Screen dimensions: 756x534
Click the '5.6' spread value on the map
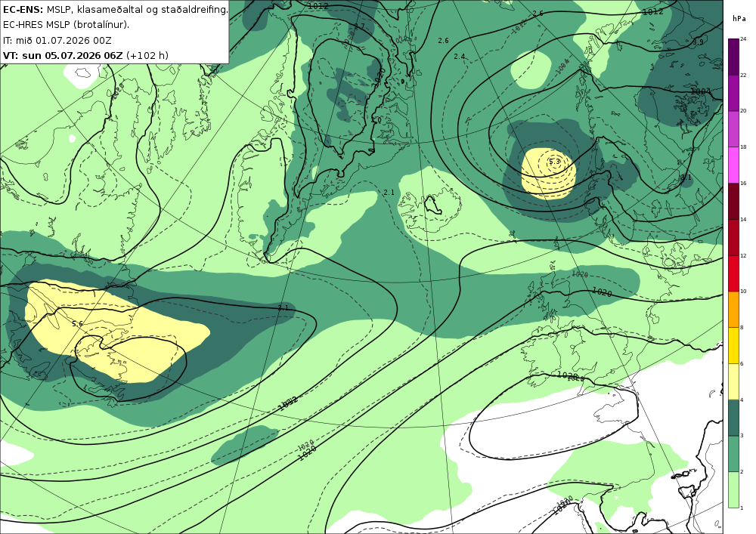[77, 324]
